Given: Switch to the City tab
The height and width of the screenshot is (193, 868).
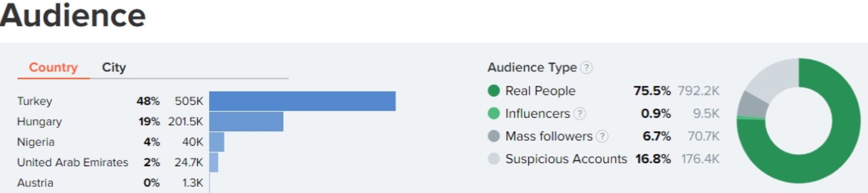Looking at the screenshot, I should tap(114, 67).
